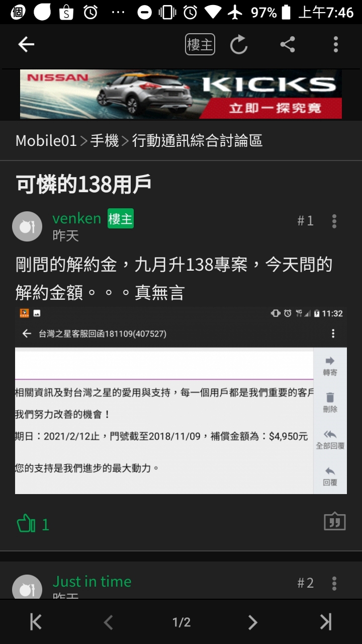Open the top bar overflow menu
Viewport: 362px width, 644px height.
[336, 45]
